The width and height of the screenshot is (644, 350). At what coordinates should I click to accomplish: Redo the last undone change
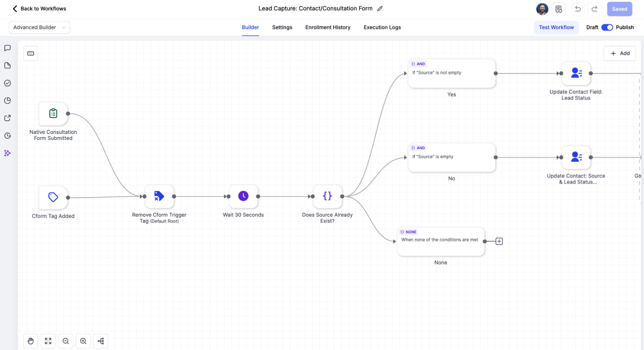(594, 9)
